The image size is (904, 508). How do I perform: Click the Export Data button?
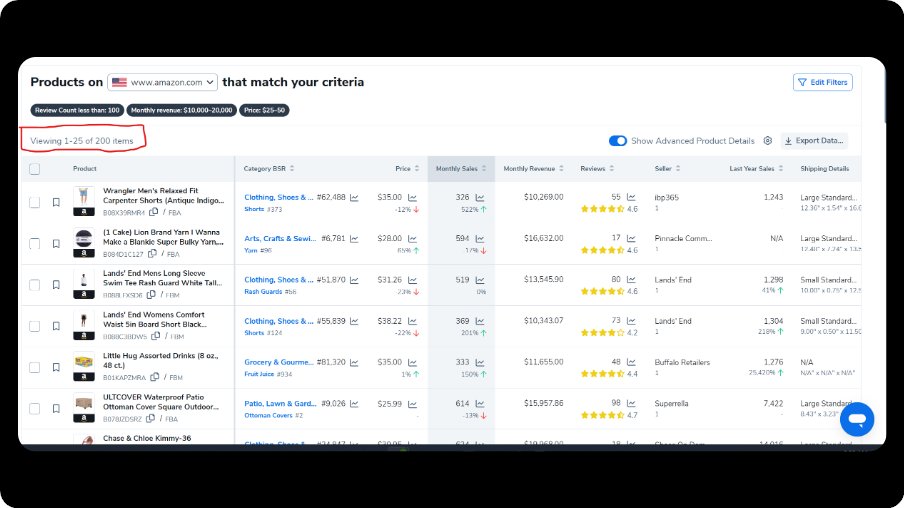click(x=814, y=141)
